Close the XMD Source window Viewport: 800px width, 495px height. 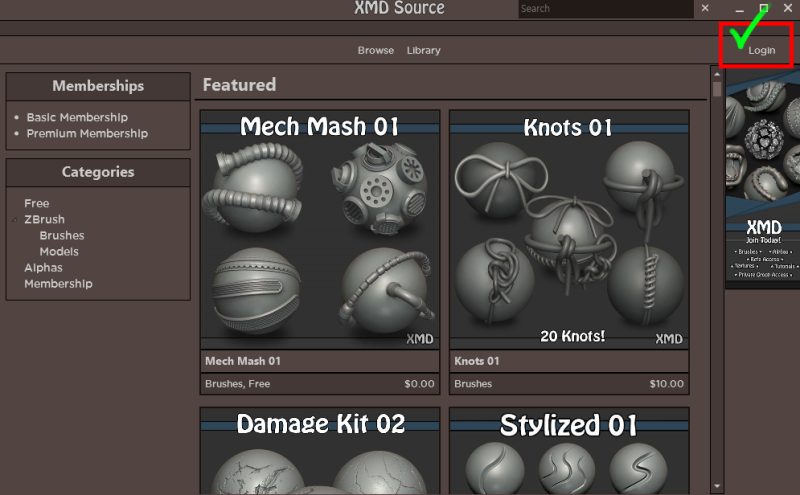point(788,8)
